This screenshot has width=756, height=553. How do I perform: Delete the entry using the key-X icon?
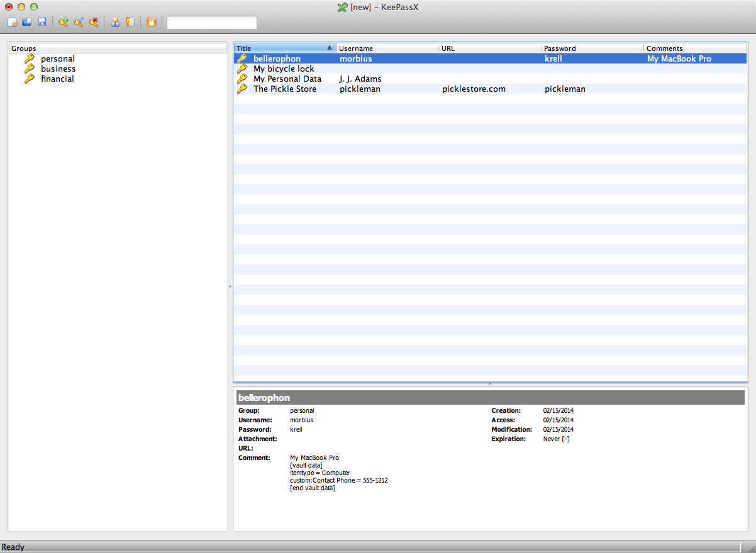click(x=93, y=23)
